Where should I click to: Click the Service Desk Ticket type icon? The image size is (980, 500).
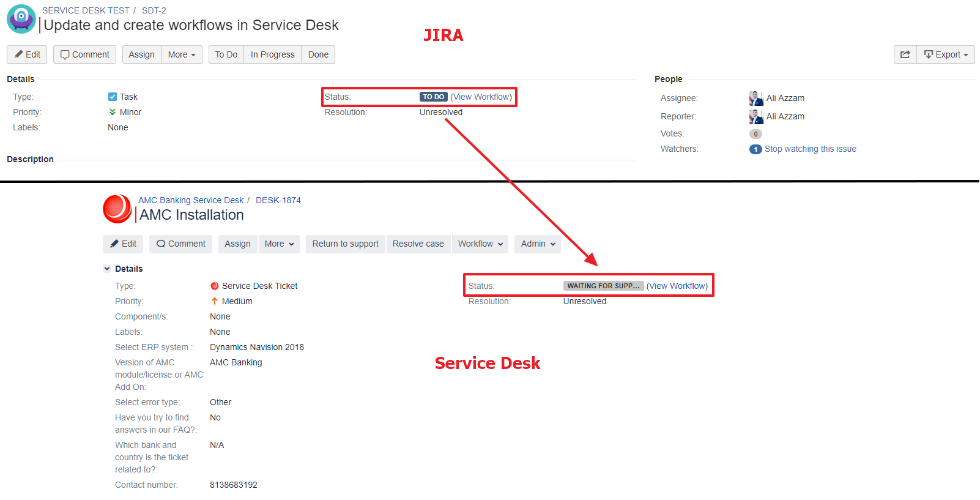215,286
